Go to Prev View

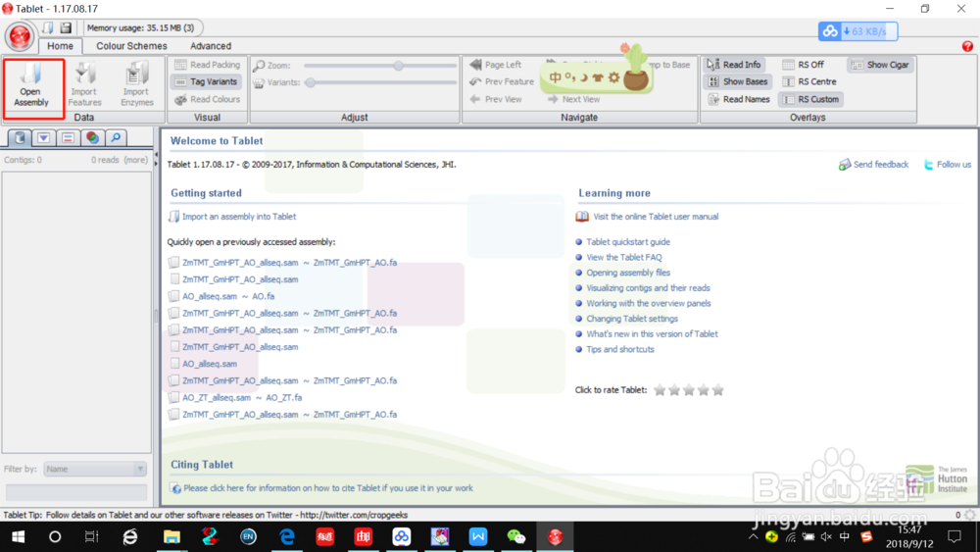click(x=496, y=99)
